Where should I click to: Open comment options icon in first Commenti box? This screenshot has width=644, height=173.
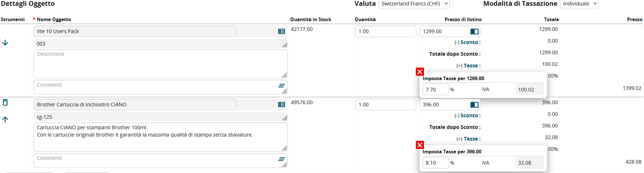click(281, 86)
